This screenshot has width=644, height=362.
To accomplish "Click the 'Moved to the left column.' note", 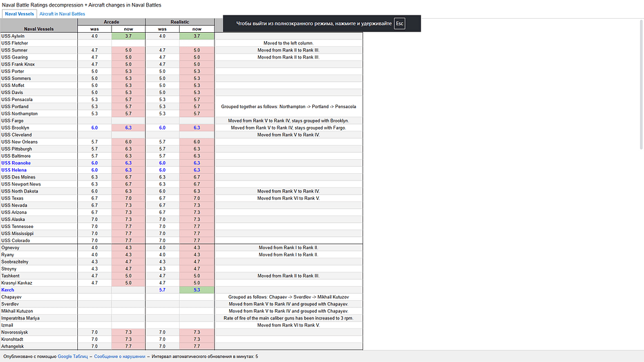I will click(289, 43).
